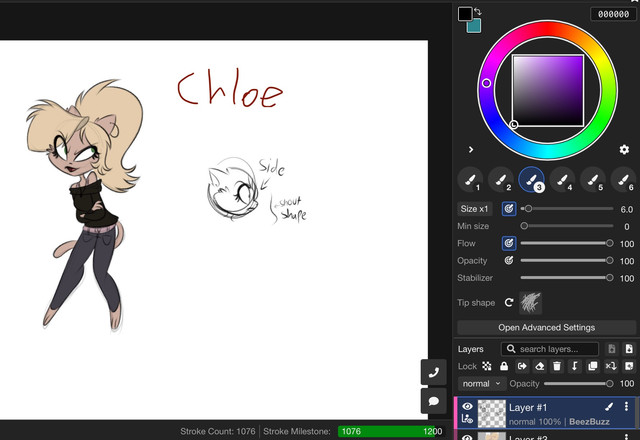This screenshot has width=640, height=440.
Task: Toggle Layer #1 owner visibility icon
Action: click(468, 419)
